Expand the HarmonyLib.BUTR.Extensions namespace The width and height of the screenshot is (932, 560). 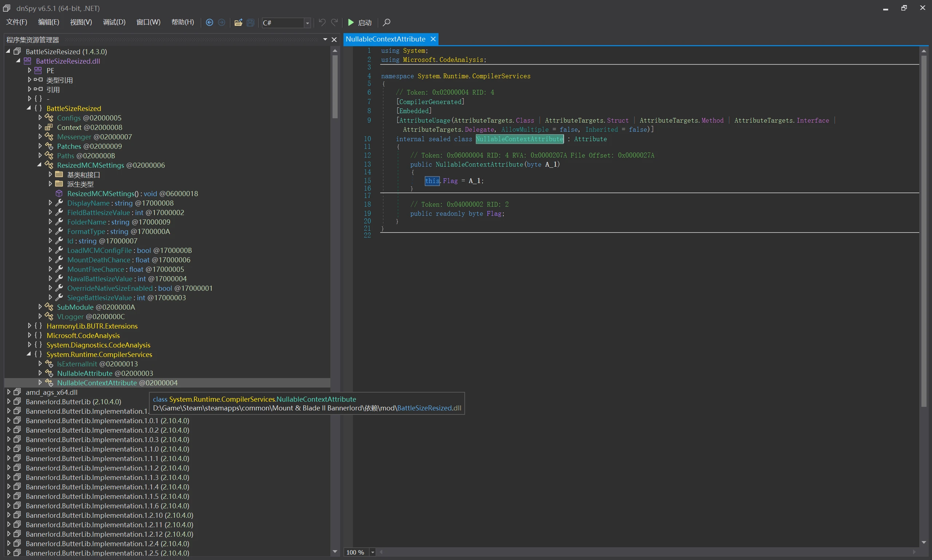point(30,326)
